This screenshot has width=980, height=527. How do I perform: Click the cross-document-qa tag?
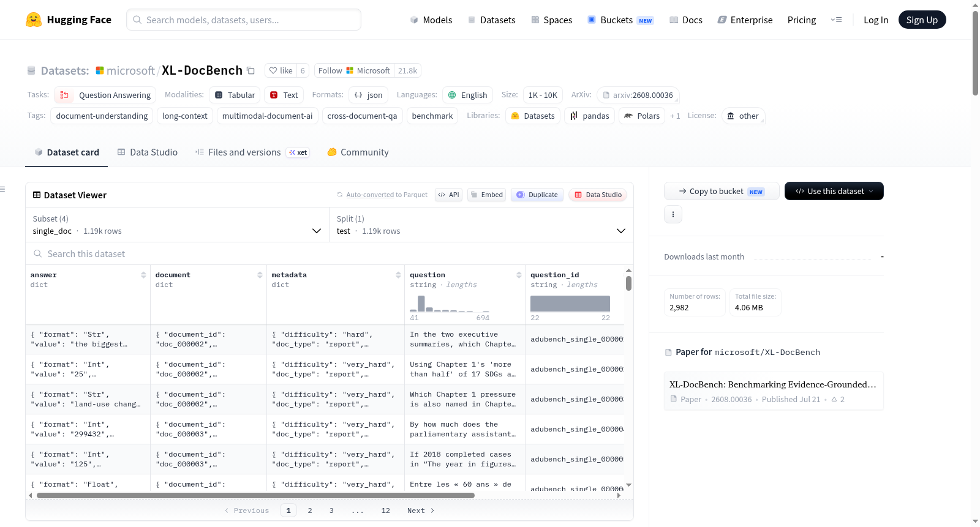coord(362,116)
